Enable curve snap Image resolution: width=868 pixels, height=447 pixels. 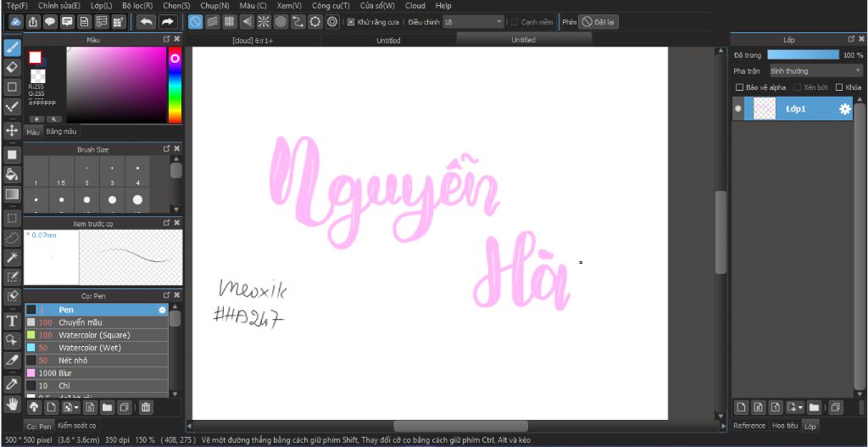[298, 22]
